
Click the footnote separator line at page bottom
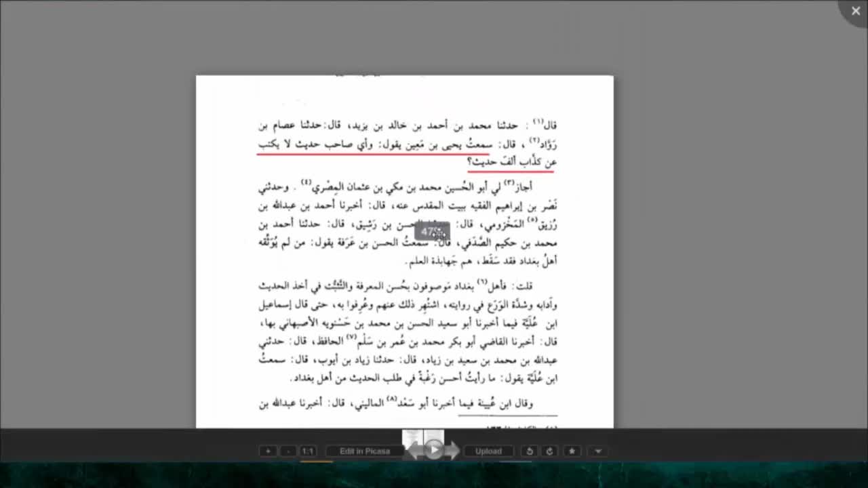tap(507, 415)
